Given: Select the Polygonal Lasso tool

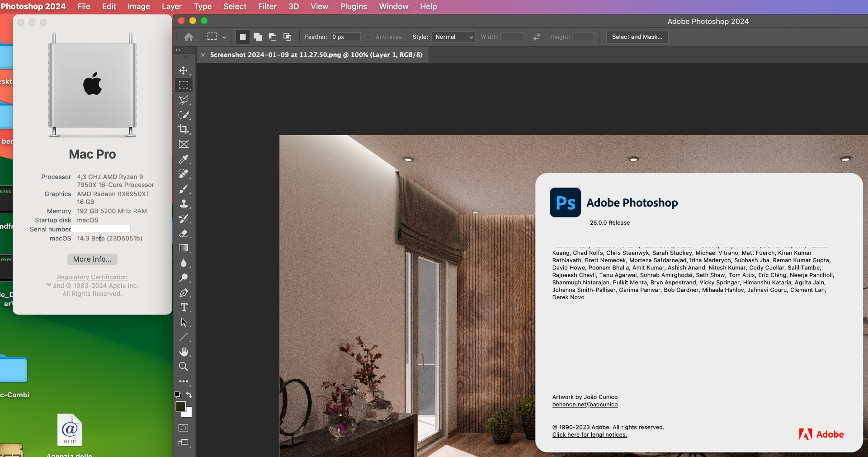Looking at the screenshot, I should pyautogui.click(x=184, y=100).
